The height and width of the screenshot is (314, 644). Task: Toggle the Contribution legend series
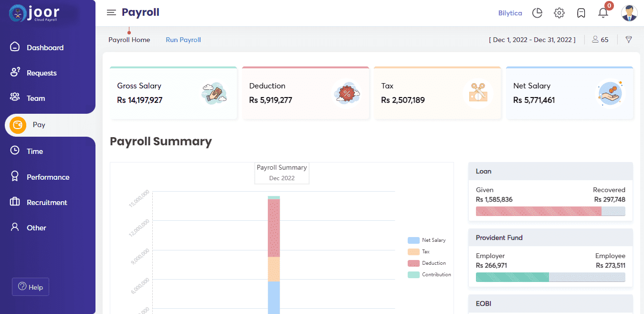(430, 274)
